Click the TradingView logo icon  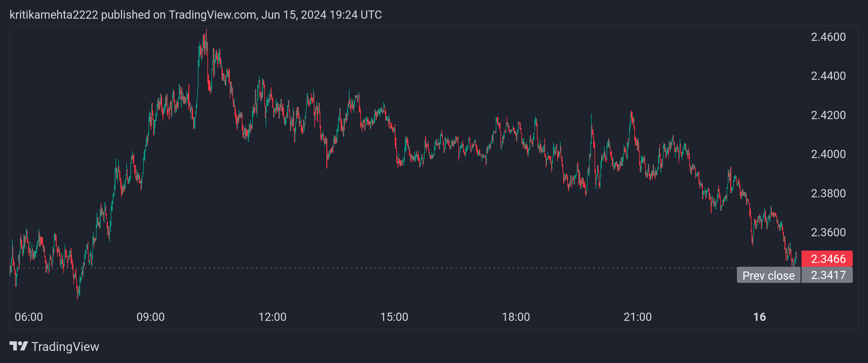tap(19, 346)
